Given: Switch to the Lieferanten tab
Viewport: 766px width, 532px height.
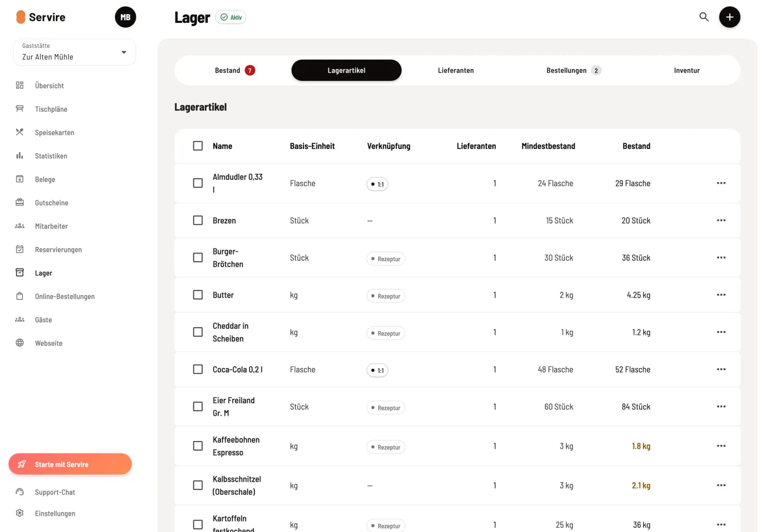Looking at the screenshot, I should (456, 70).
